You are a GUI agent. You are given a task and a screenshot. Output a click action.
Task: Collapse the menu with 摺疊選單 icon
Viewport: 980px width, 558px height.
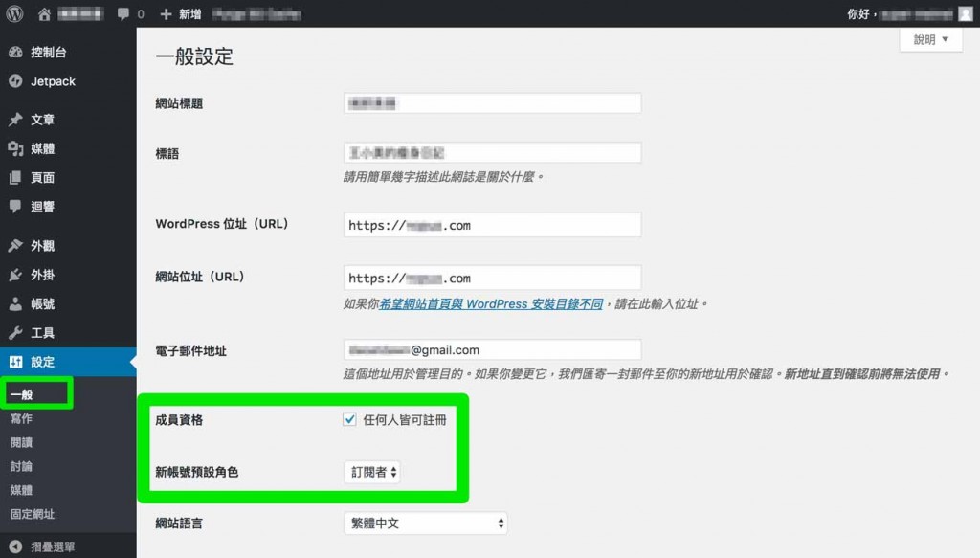(15, 547)
